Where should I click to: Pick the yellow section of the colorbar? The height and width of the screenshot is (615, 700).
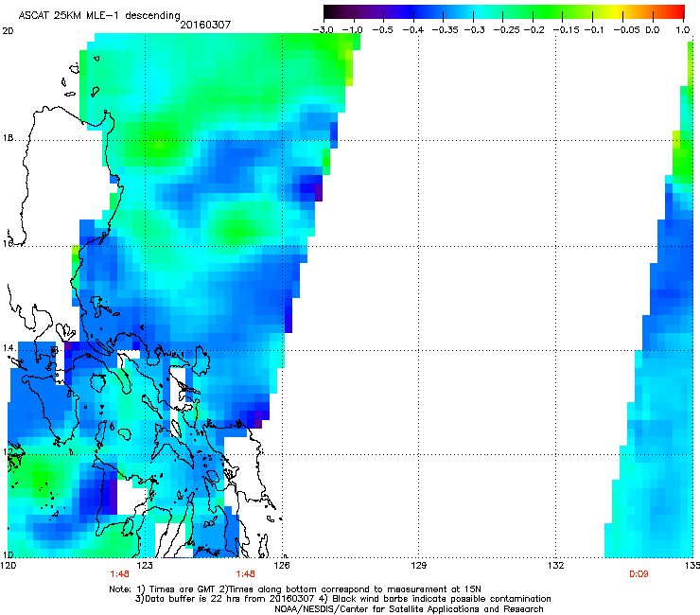619,11
